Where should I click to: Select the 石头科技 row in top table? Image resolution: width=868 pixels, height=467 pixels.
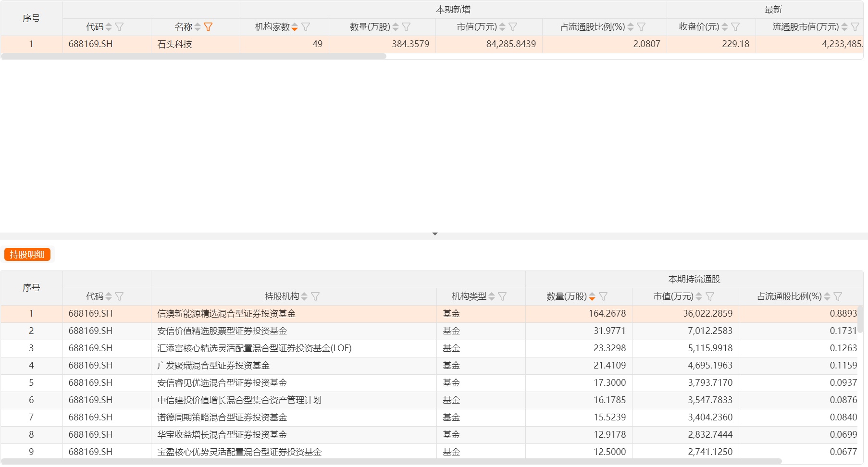pyautogui.click(x=175, y=44)
